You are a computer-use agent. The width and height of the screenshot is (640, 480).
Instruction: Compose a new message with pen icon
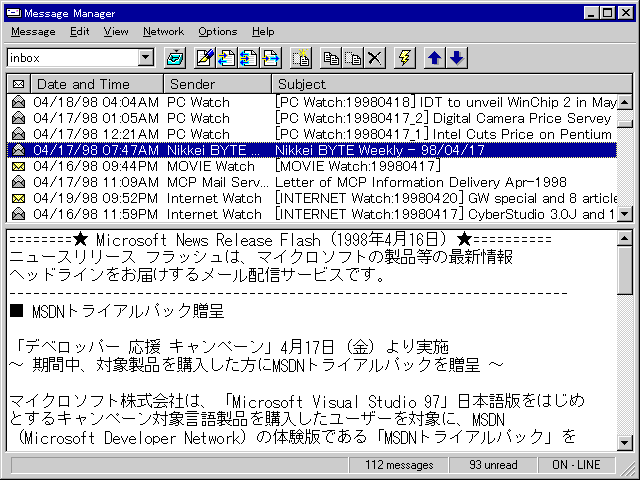pos(205,58)
